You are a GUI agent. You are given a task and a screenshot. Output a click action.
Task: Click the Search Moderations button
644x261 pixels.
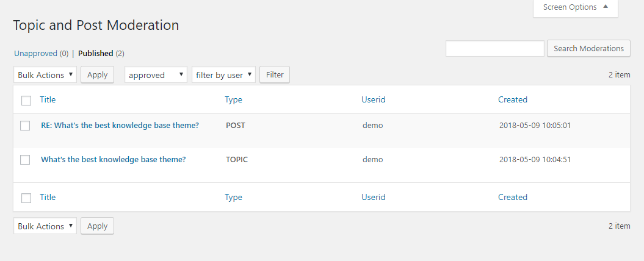(588, 49)
